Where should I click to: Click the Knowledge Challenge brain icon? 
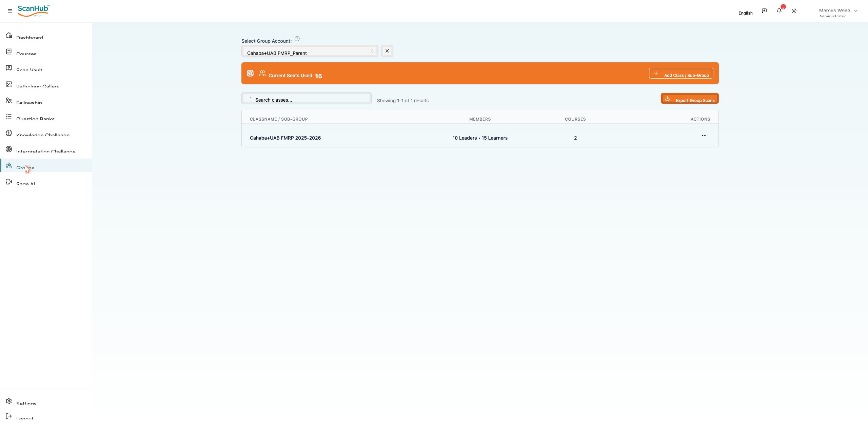click(x=9, y=133)
